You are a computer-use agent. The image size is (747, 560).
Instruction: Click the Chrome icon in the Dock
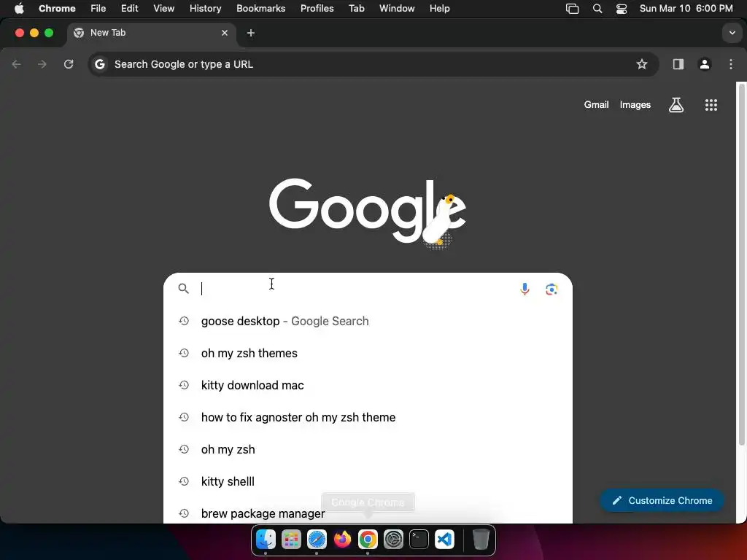click(x=368, y=540)
